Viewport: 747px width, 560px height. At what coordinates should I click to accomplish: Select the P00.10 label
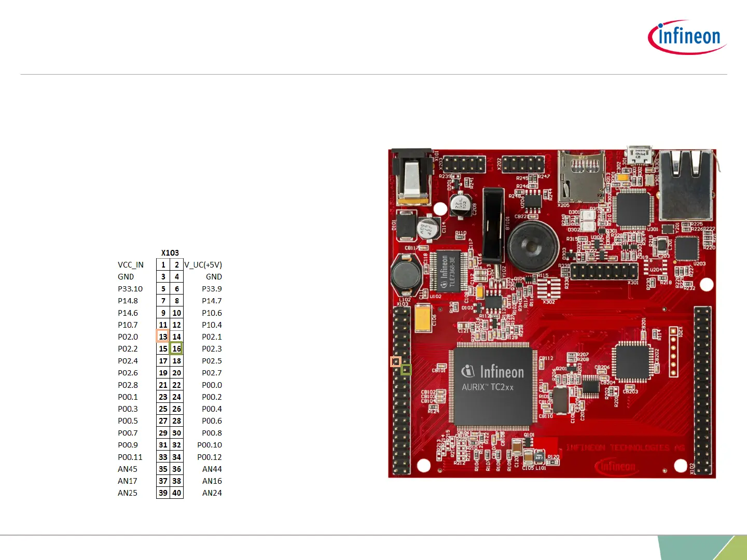210,445
